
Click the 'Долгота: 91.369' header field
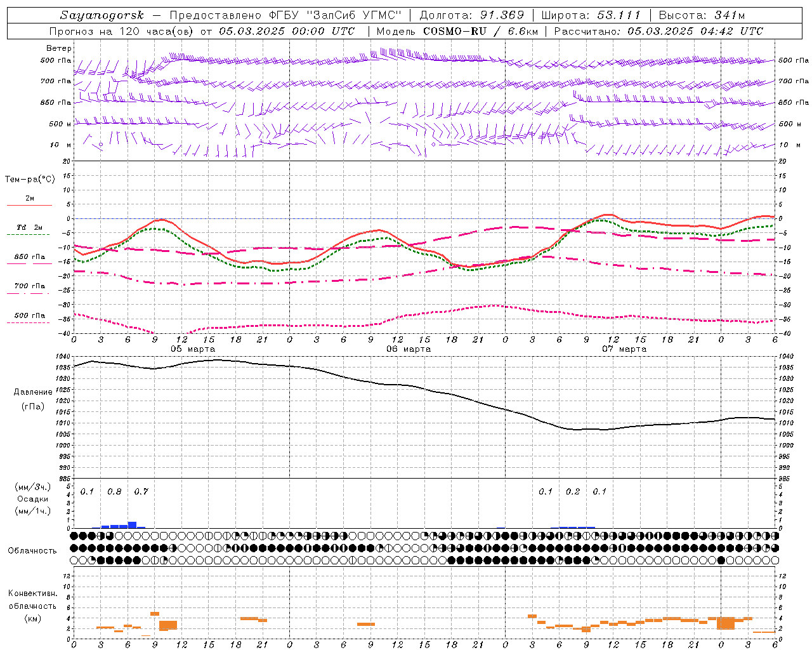[472, 15]
